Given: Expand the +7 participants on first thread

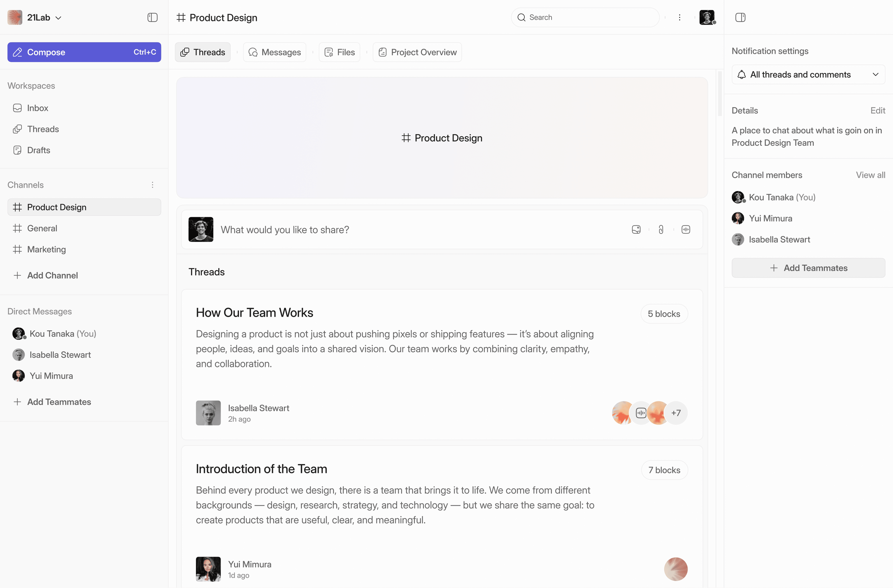Looking at the screenshot, I should (676, 413).
